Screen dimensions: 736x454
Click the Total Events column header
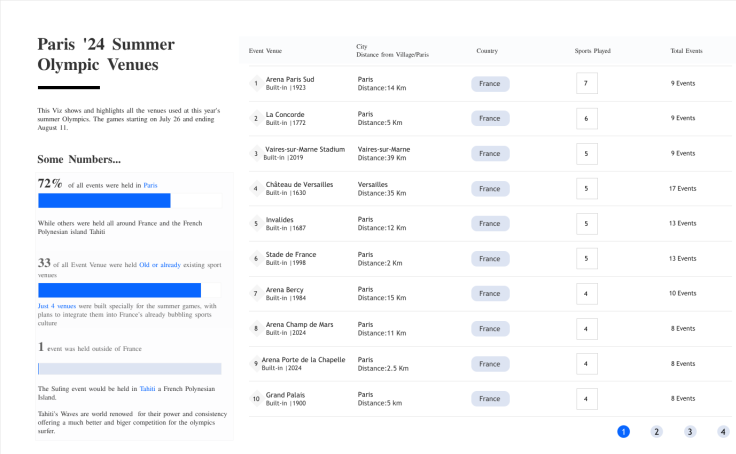[x=686, y=50]
